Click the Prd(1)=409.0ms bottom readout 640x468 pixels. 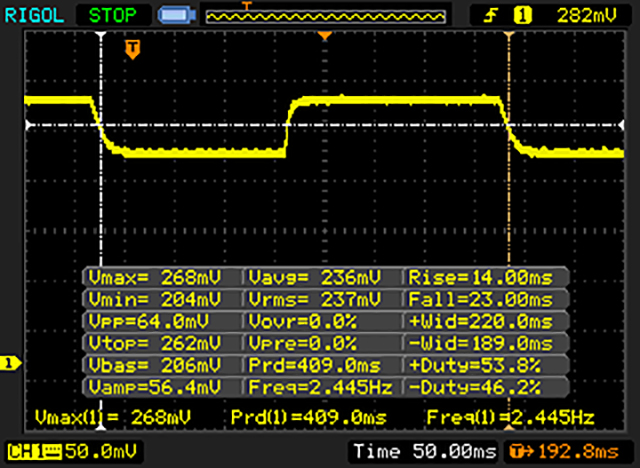point(308,417)
